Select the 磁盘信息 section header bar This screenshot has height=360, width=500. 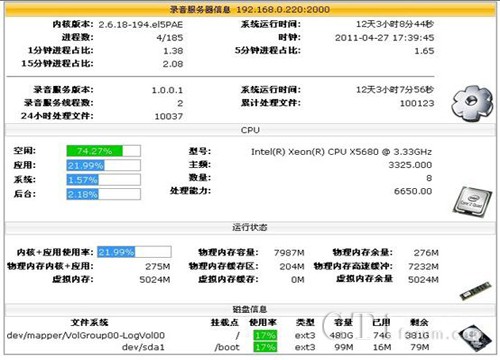(x=250, y=309)
